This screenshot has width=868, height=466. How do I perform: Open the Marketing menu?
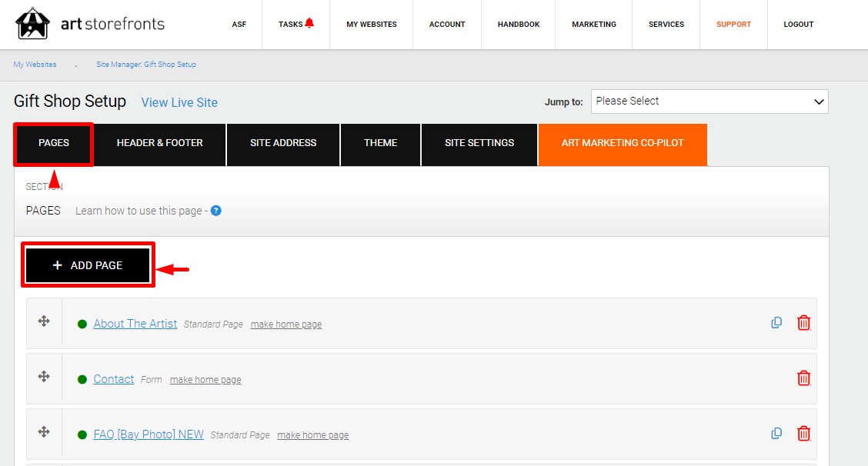(x=593, y=25)
